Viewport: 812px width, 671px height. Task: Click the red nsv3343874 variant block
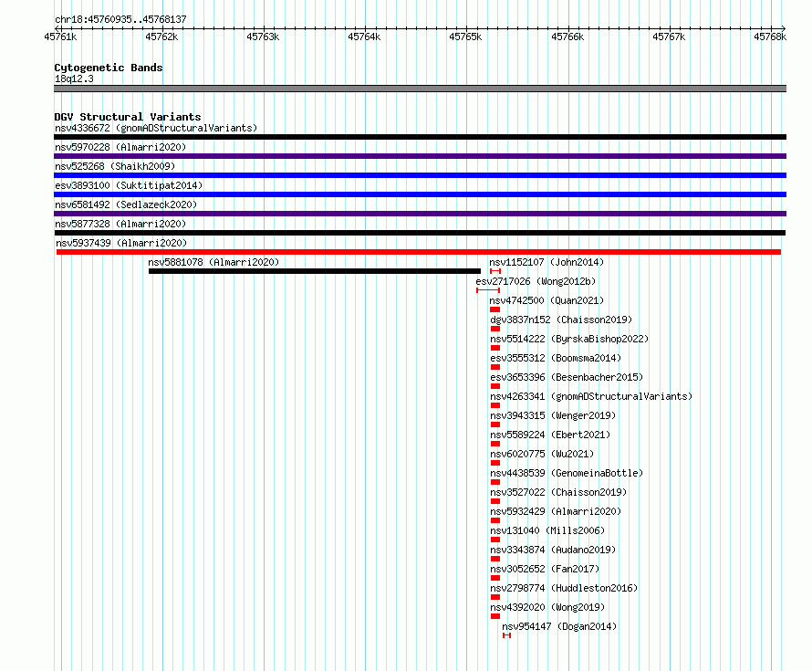tap(495, 559)
